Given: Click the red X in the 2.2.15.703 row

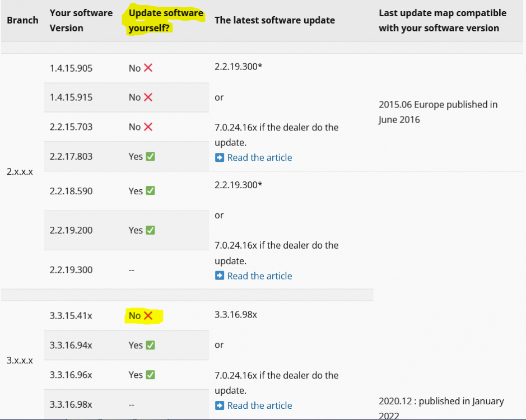Looking at the screenshot, I should 148,127.
